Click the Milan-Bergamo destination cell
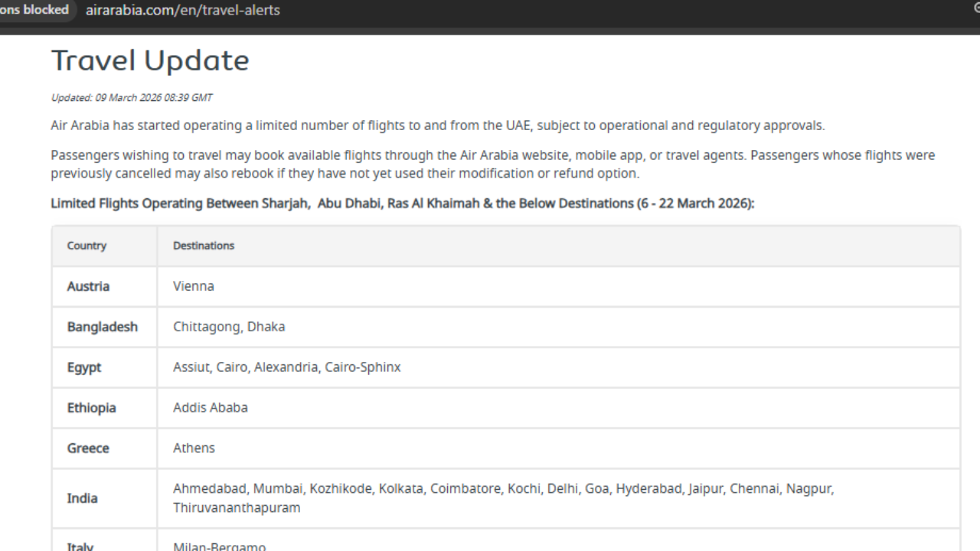Image resolution: width=980 pixels, height=551 pixels. 220,546
